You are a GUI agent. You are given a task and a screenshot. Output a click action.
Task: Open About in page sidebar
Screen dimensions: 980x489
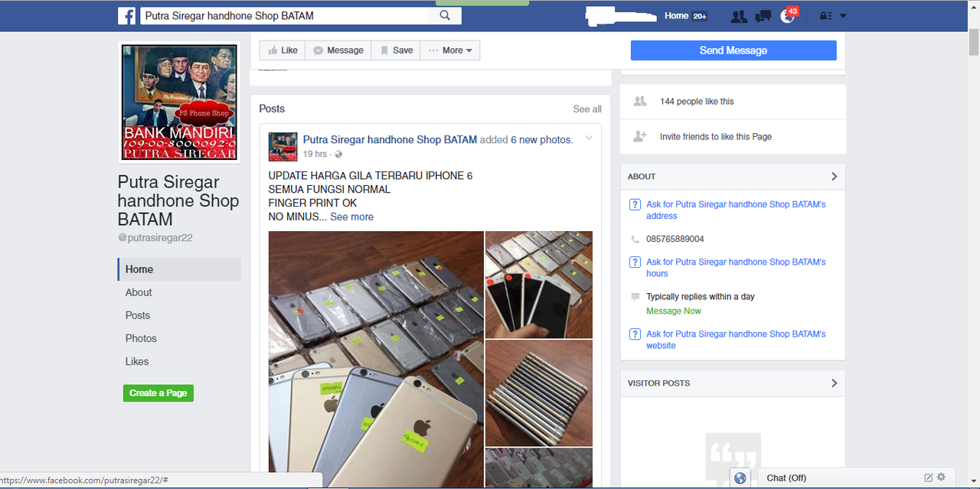click(139, 292)
